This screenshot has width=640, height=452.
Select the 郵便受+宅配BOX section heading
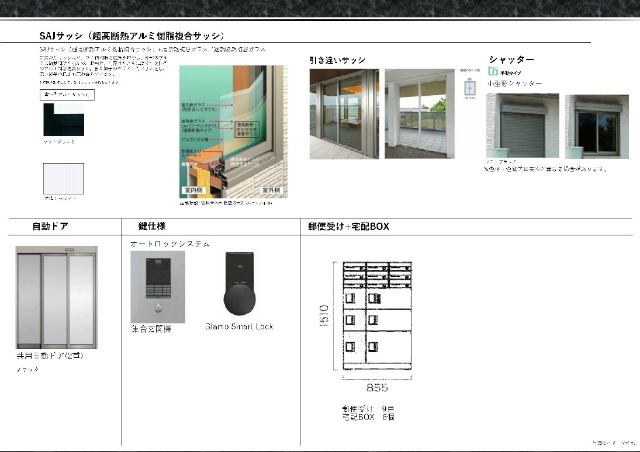pyautogui.click(x=348, y=227)
